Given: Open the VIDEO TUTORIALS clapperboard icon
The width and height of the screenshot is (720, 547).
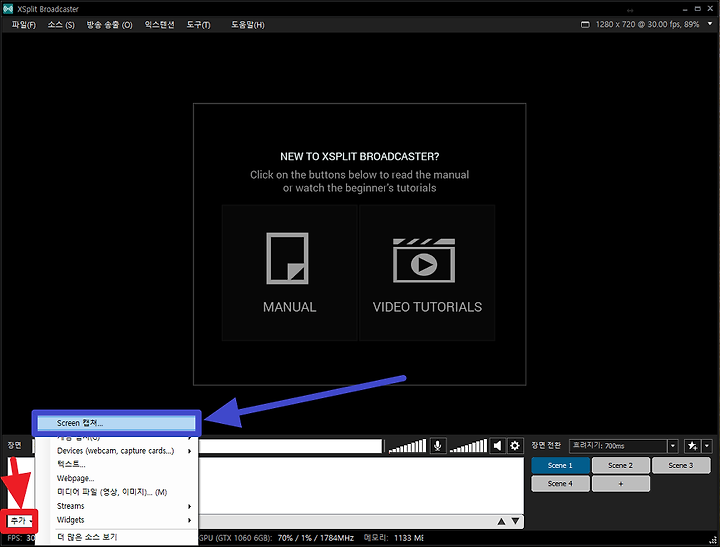Looking at the screenshot, I should click(x=424, y=260).
